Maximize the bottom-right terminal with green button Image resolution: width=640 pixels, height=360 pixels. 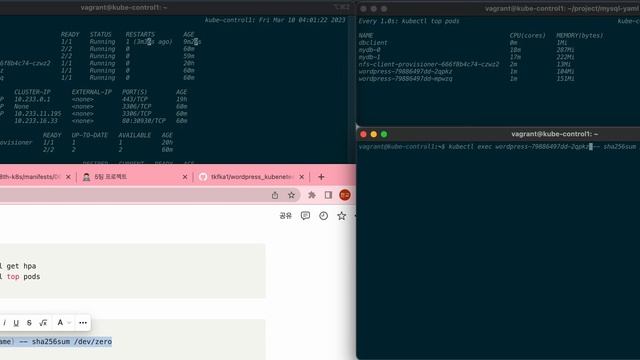click(x=384, y=134)
